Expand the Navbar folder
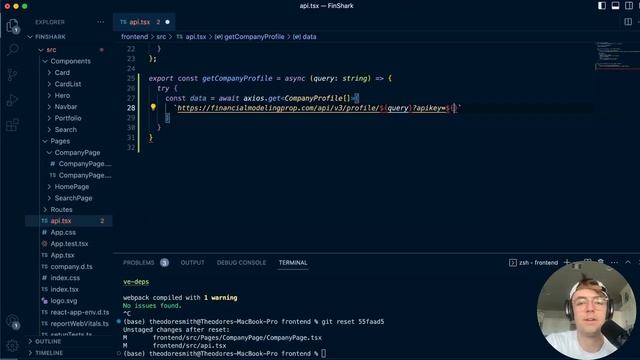 tap(66, 107)
